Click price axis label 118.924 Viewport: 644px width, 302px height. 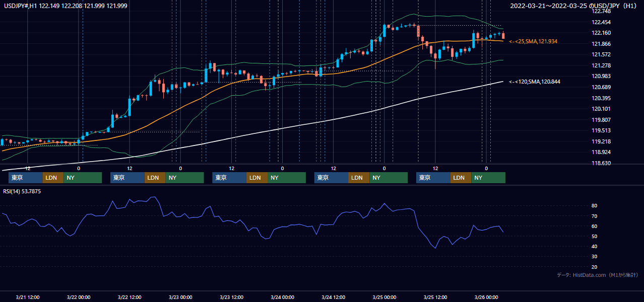(601, 153)
